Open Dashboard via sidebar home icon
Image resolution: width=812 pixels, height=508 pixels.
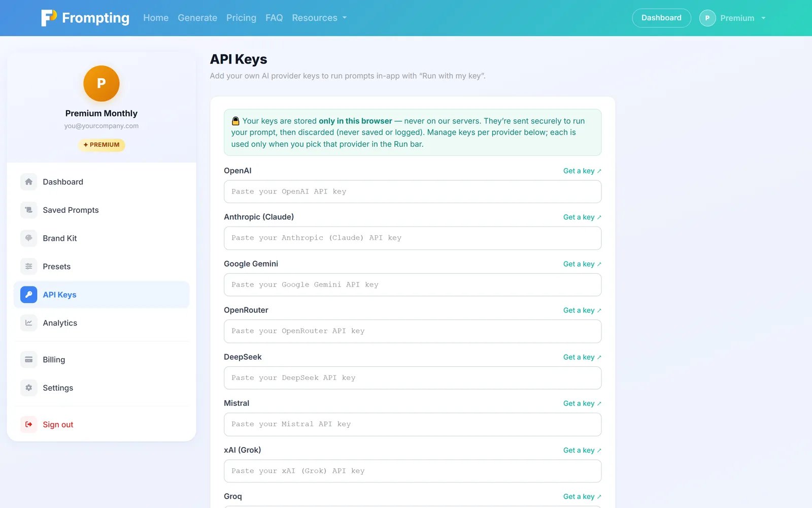[29, 182]
